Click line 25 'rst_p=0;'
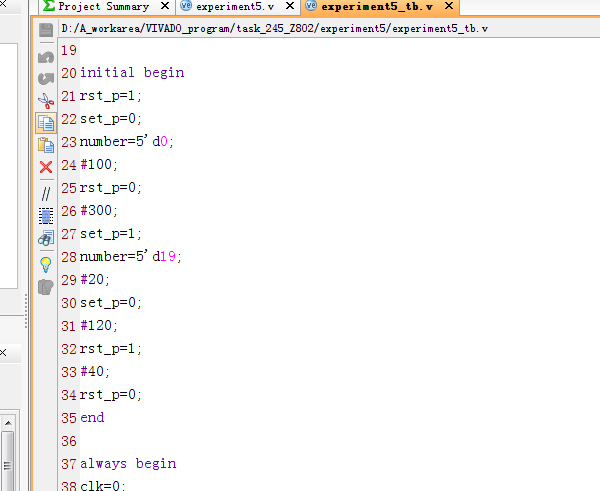Screen dimensions: 600x491 (111, 188)
